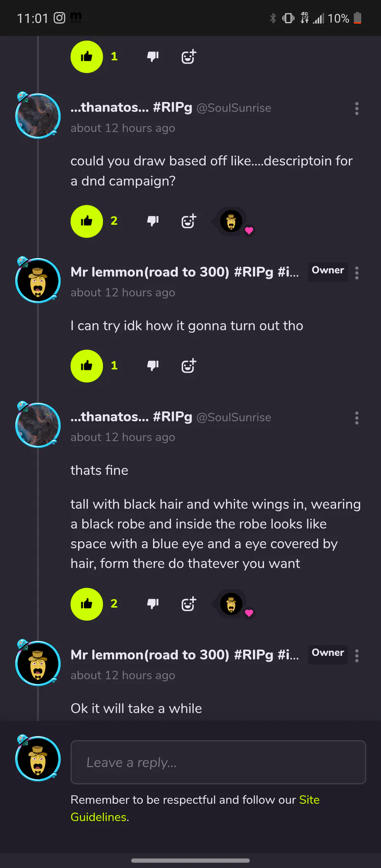Dislike the 'thats fine' comment
Screen dimensions: 381x868
[x=153, y=604]
